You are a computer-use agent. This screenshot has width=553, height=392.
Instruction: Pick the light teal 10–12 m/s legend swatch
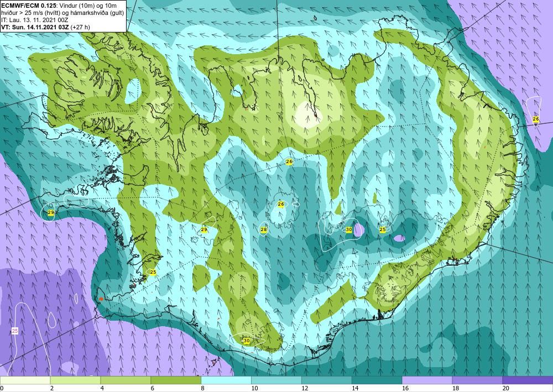point(276,380)
